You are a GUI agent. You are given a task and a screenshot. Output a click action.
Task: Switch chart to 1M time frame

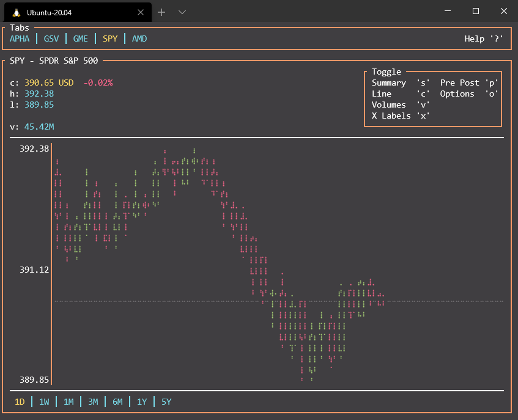pos(68,402)
